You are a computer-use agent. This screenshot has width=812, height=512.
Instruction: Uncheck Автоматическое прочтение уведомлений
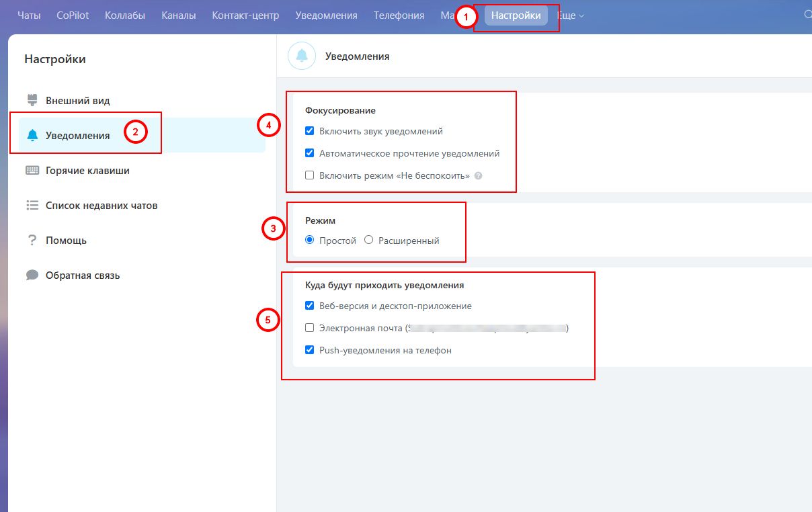click(x=310, y=153)
